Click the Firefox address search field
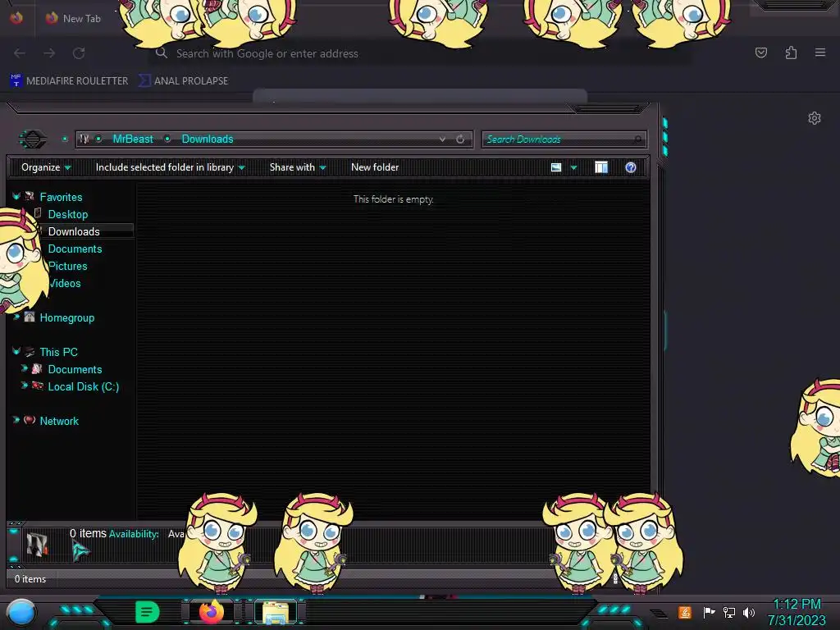The width and height of the screenshot is (840, 630). click(x=419, y=53)
